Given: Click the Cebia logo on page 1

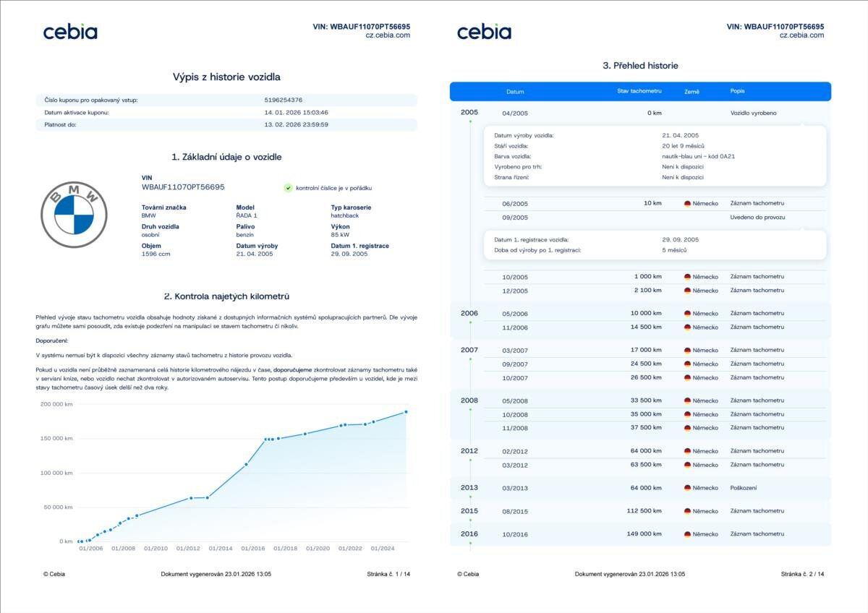Looking at the screenshot, I should point(70,32).
